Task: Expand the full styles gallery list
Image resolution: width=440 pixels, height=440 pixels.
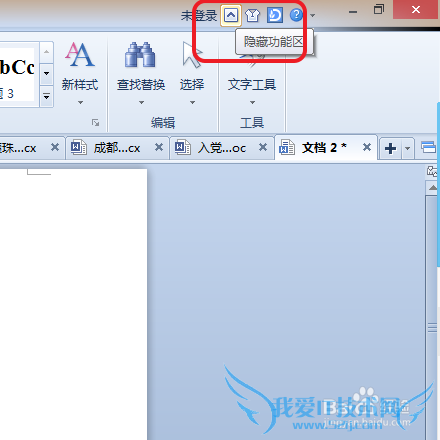Action: (x=47, y=97)
